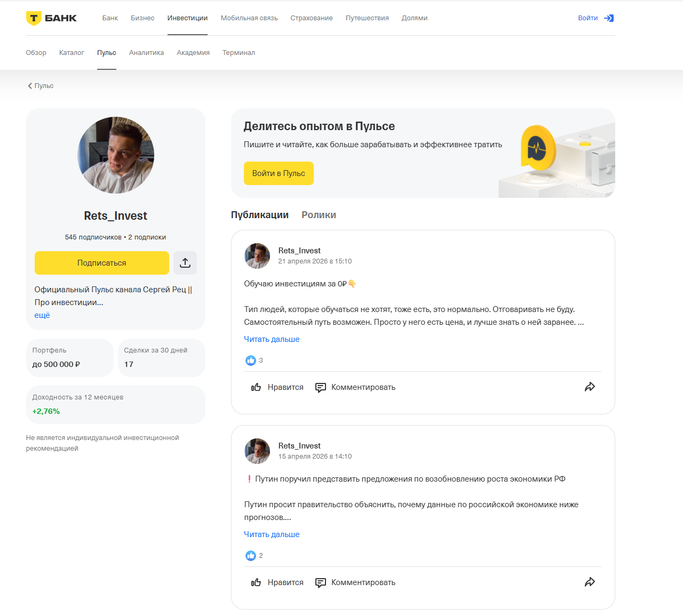The width and height of the screenshot is (683, 616).
Task: Switch to the Обзор tab
Action: click(x=36, y=53)
